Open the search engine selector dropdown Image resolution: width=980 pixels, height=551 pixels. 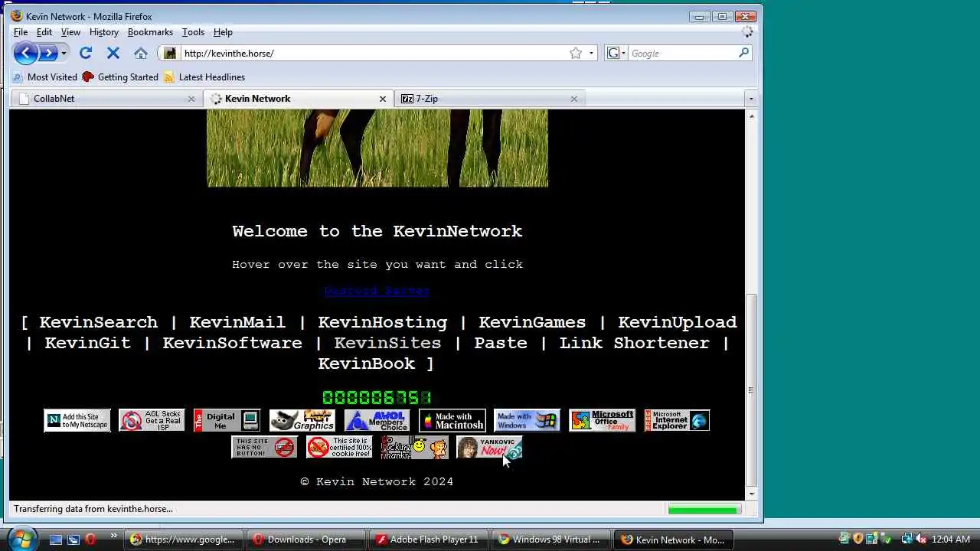[x=617, y=53]
